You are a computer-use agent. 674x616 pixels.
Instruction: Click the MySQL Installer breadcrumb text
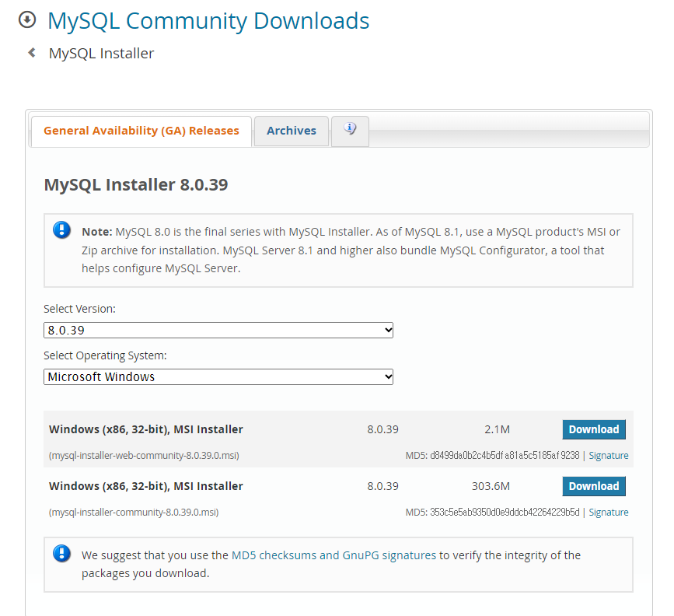click(101, 54)
